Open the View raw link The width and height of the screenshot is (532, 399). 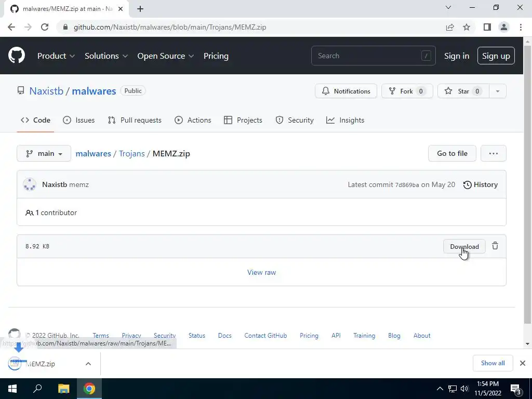[261, 272]
